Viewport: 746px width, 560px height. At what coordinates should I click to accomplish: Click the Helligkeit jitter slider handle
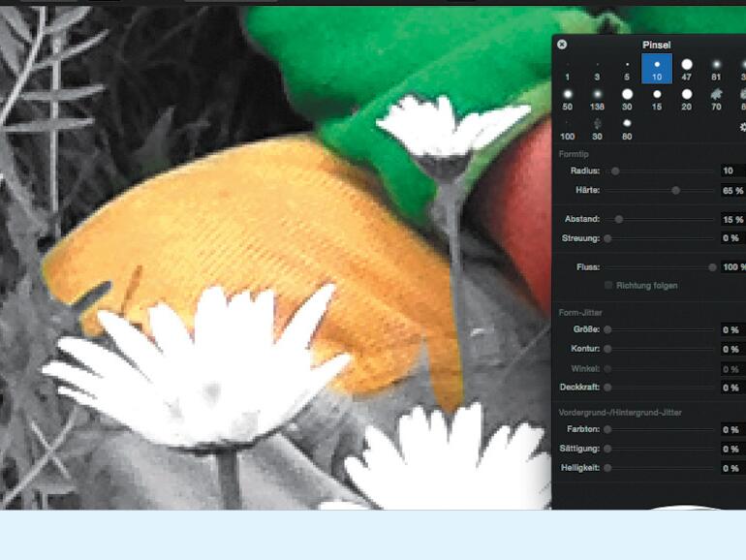coord(607,468)
